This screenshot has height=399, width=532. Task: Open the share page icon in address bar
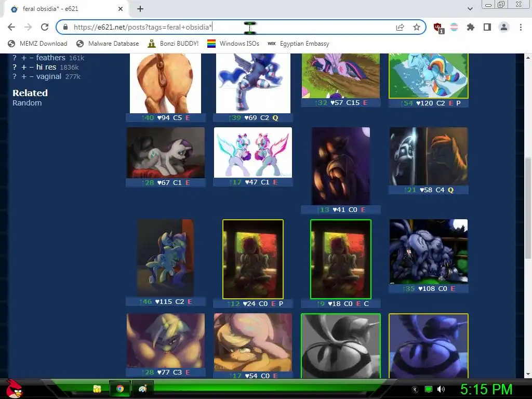tap(400, 28)
